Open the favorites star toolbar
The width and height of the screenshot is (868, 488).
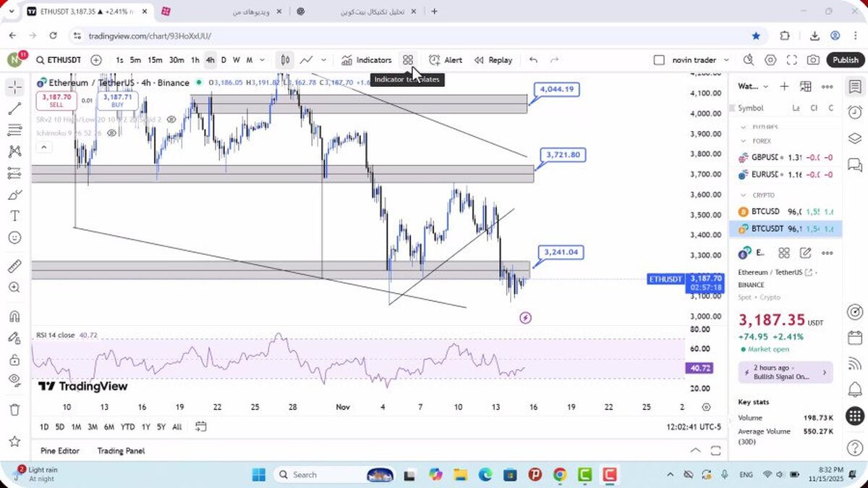point(14,440)
